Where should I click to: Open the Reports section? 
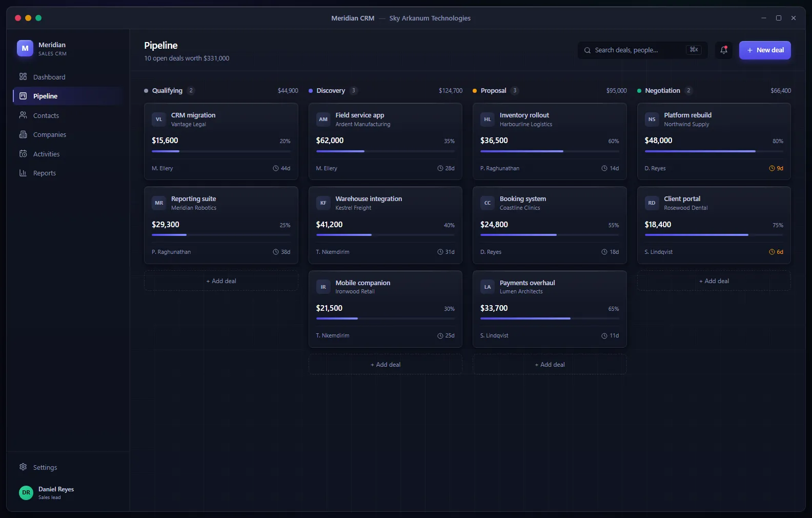68,173
